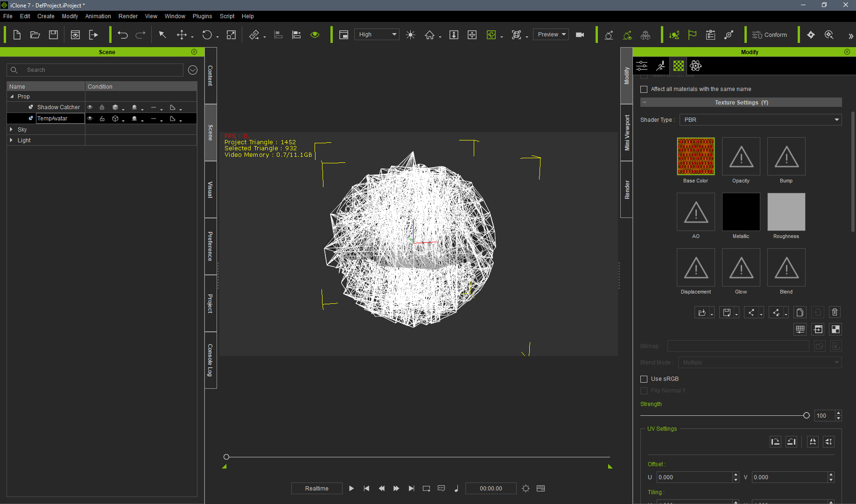This screenshot has width=856, height=504.
Task: Click the magnifier icon in Scene search
Action: tap(14, 70)
